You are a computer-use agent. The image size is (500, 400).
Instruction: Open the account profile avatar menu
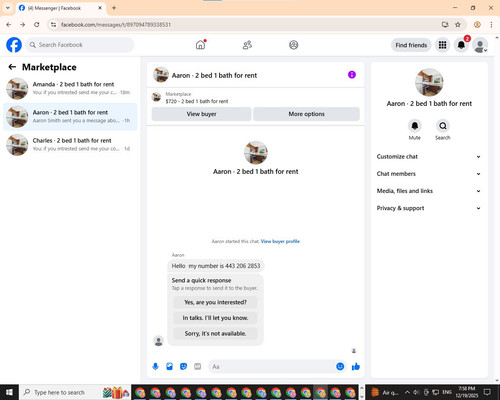[480, 45]
